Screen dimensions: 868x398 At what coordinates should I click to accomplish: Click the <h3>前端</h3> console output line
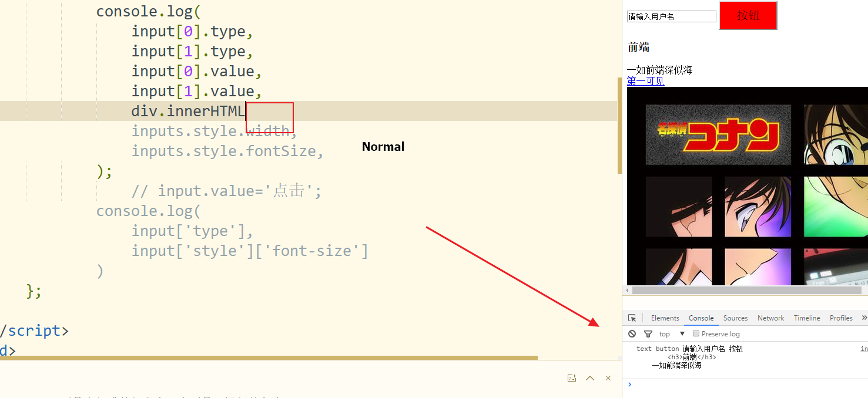(x=692, y=357)
